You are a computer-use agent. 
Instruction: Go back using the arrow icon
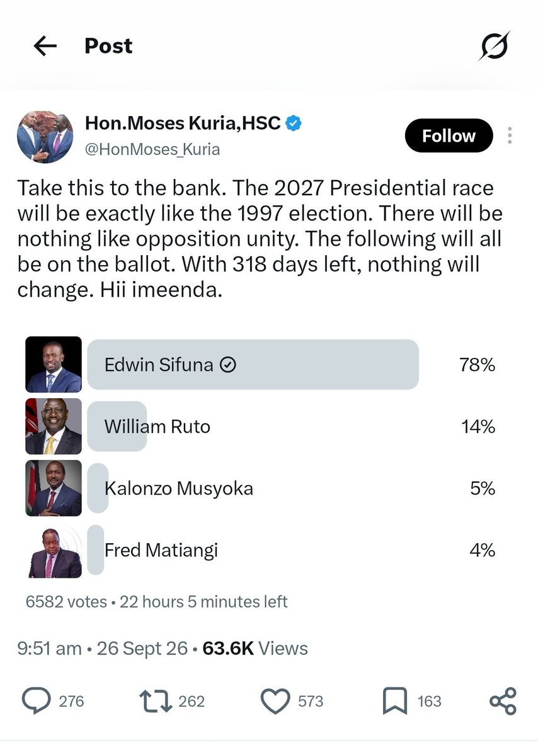(45, 46)
